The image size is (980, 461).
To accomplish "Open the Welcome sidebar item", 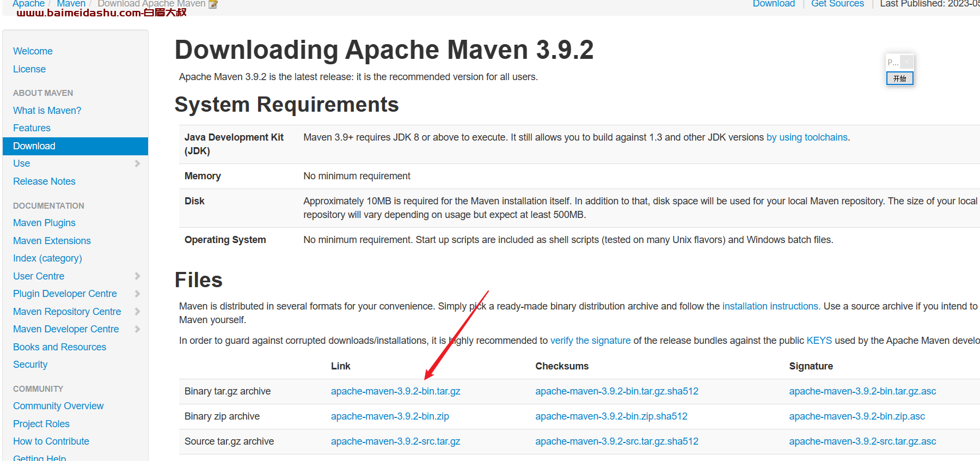I will 33,51.
